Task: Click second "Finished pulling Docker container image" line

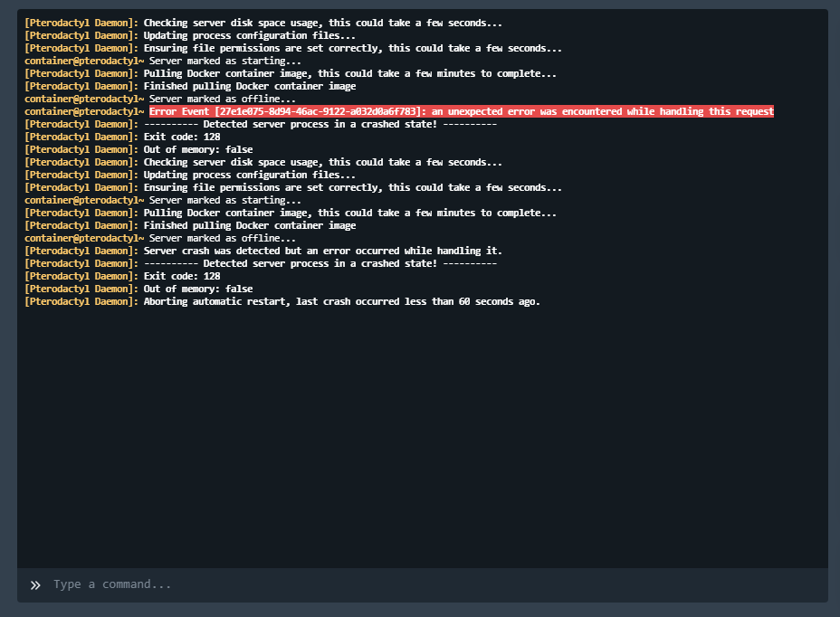Action: [x=190, y=225]
